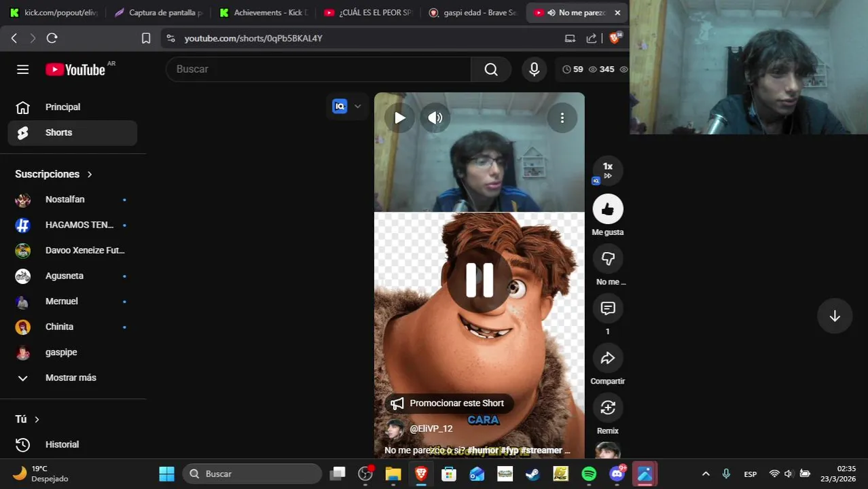Switch to the kick.com/popout tab

53,12
